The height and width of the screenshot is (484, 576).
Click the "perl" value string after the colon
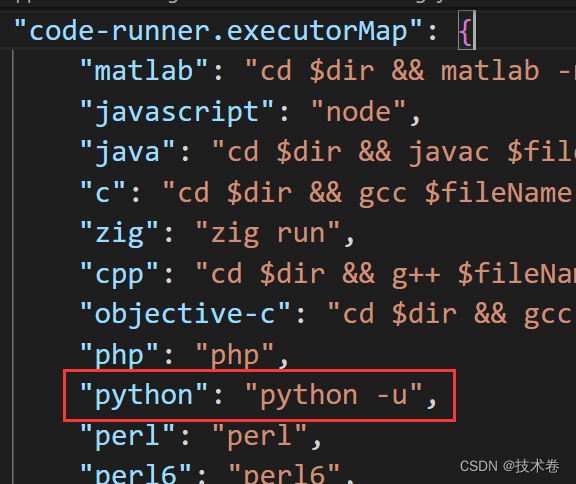[x=260, y=436]
